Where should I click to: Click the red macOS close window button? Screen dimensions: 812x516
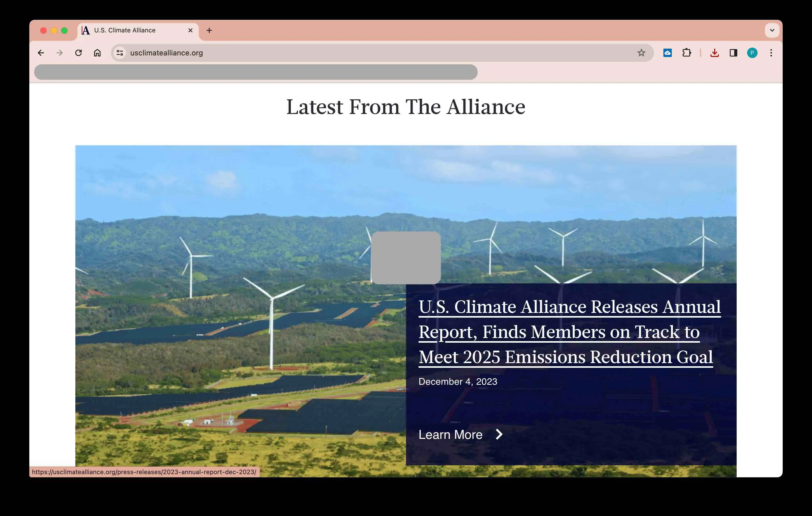click(43, 31)
